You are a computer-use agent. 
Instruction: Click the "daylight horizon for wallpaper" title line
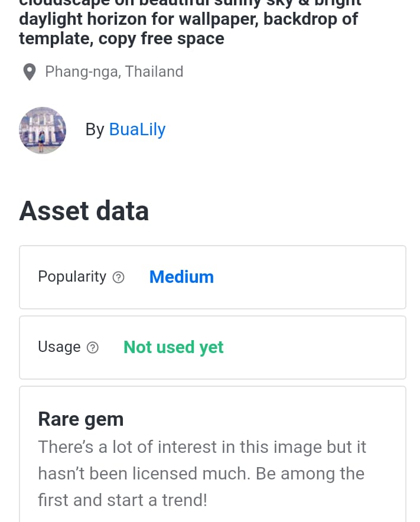[x=138, y=19]
